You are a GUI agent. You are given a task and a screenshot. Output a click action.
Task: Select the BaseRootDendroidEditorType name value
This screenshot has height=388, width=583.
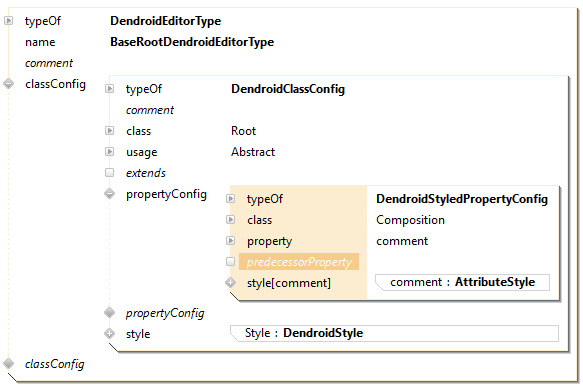[192, 42]
